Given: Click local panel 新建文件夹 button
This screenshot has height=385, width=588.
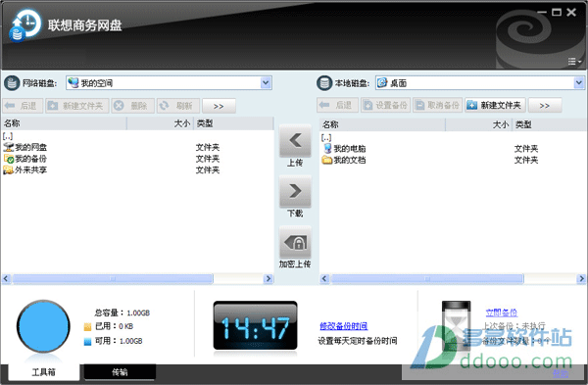Looking at the screenshot, I should pyautogui.click(x=495, y=105).
